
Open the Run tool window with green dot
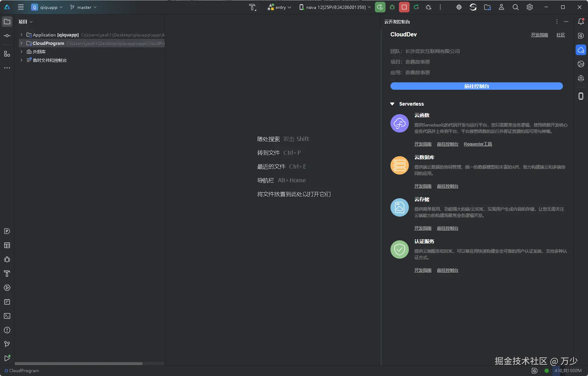pyautogui.click(x=7, y=358)
